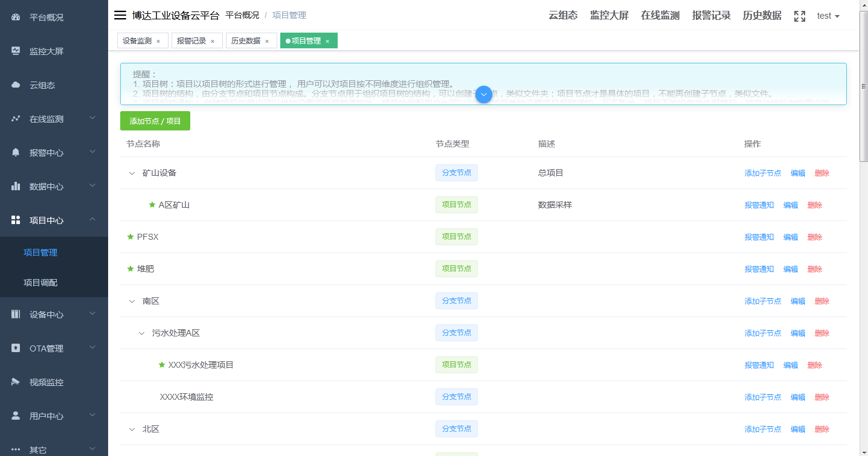Open the 平台概况 dashboard icon in sidebar
Viewport: 868px width, 456px height.
point(15,17)
